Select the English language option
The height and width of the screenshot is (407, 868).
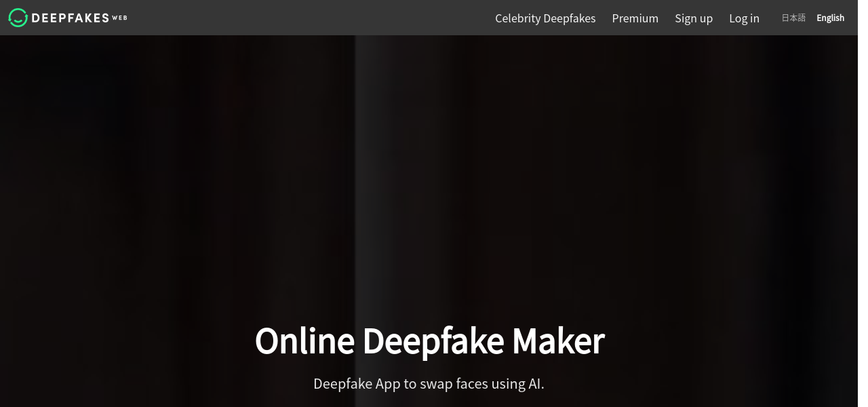[x=830, y=18]
